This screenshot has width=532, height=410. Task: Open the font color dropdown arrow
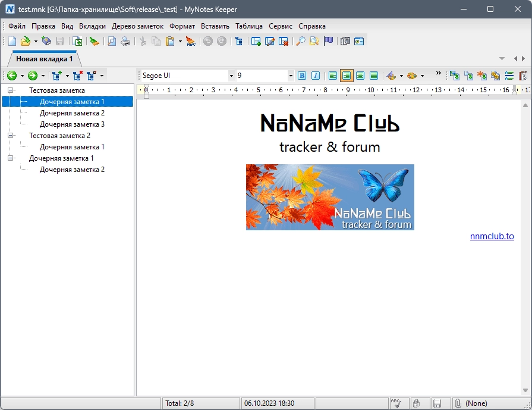pyautogui.click(x=401, y=76)
